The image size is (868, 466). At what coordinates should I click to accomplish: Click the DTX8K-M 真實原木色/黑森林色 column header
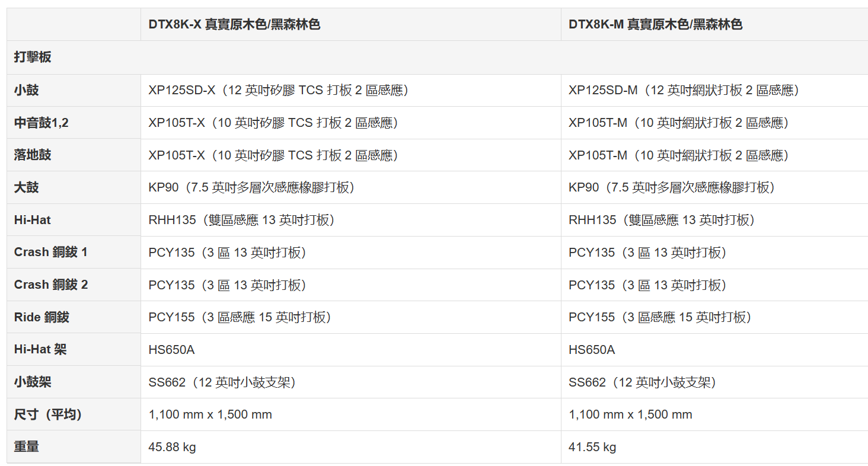pos(655,25)
